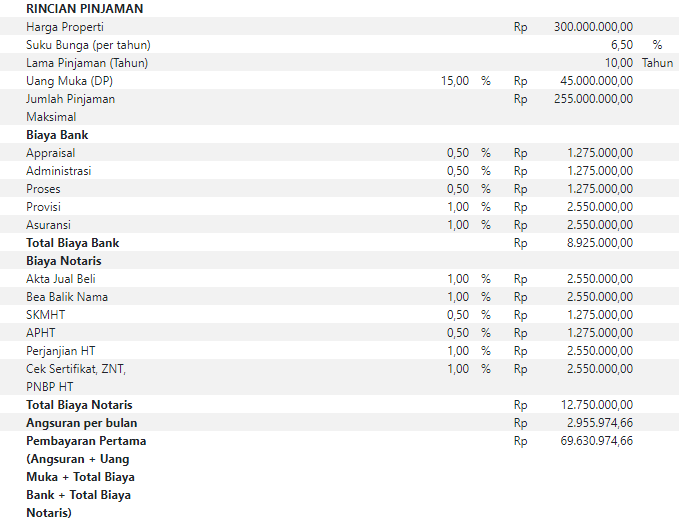Screen dimensions: 679x521
Task: Click the Biaya Bank section heading
Action: point(57,135)
